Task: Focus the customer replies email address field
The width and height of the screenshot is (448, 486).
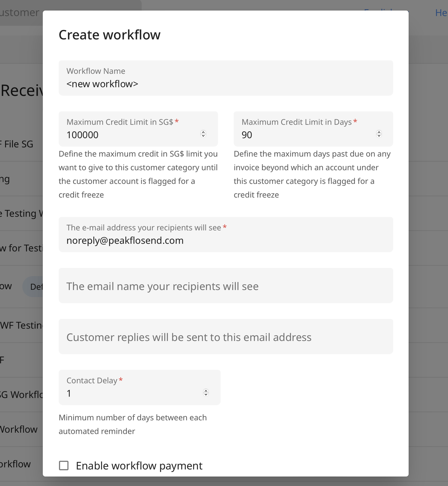Action: pos(225,337)
